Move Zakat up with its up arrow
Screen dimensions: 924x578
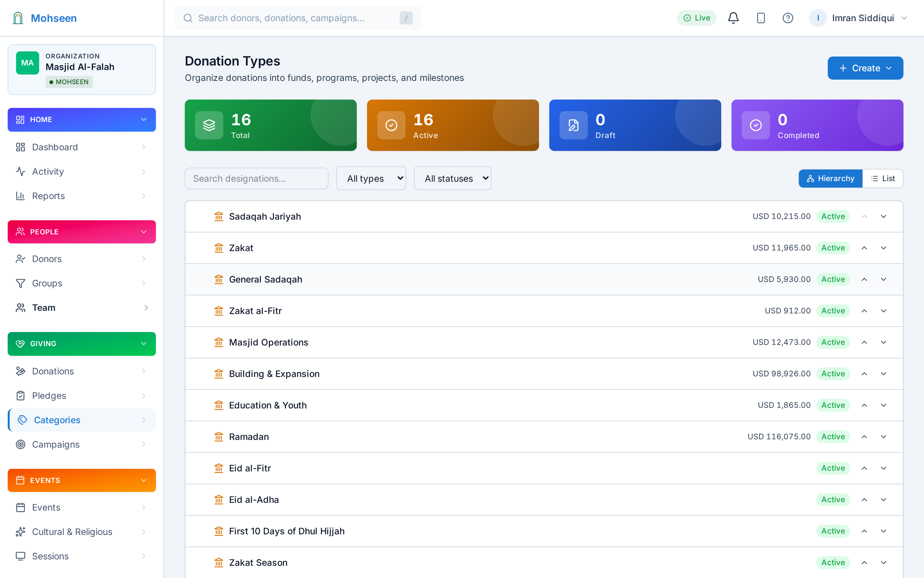point(864,248)
